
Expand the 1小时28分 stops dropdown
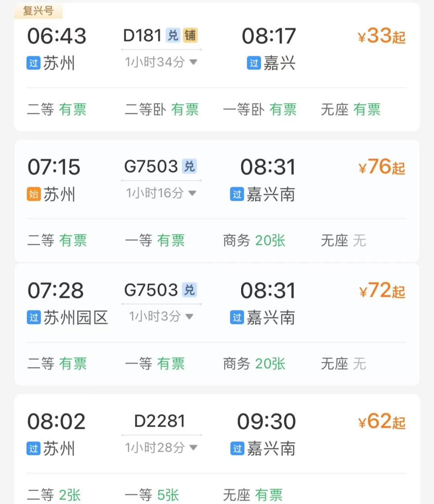(x=193, y=447)
